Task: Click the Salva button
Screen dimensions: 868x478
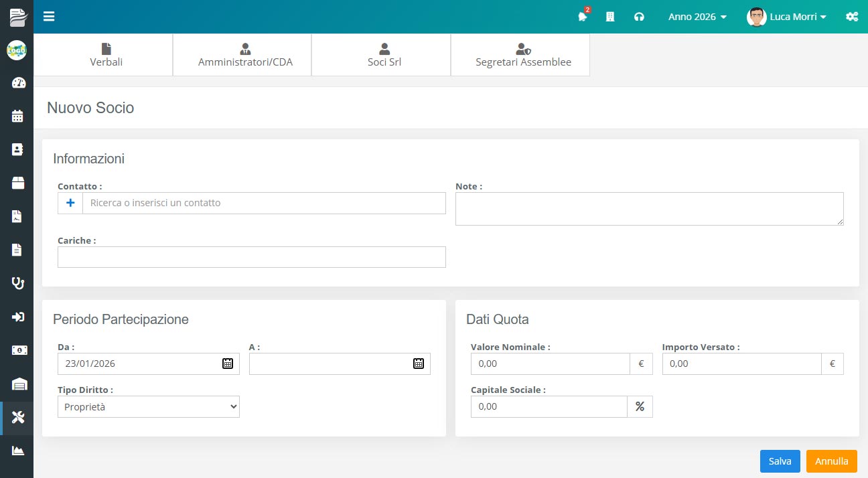Action: [780, 461]
